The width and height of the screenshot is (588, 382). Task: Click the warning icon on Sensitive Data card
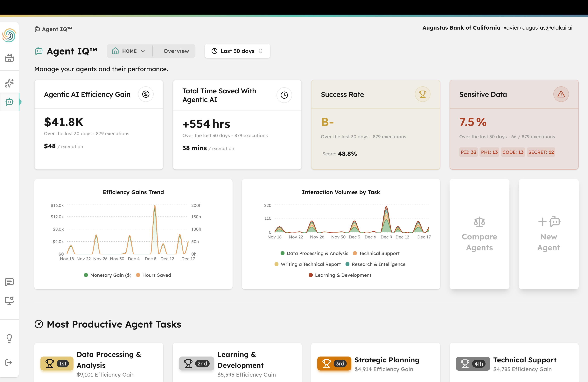coord(561,94)
